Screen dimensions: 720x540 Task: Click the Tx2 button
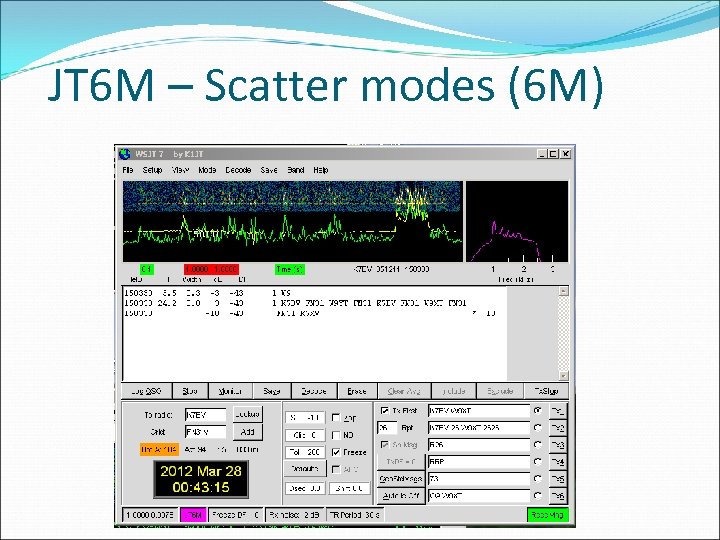[x=558, y=428]
